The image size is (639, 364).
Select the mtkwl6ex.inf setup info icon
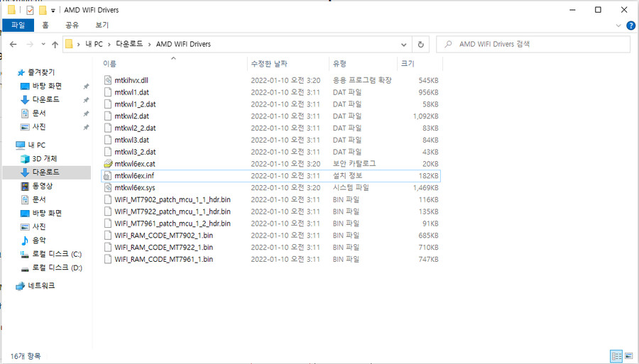point(108,176)
